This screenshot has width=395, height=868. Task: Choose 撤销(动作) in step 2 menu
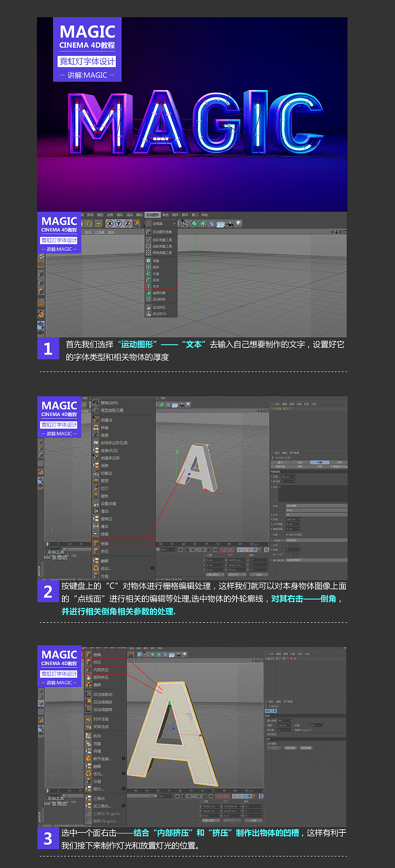point(123,403)
